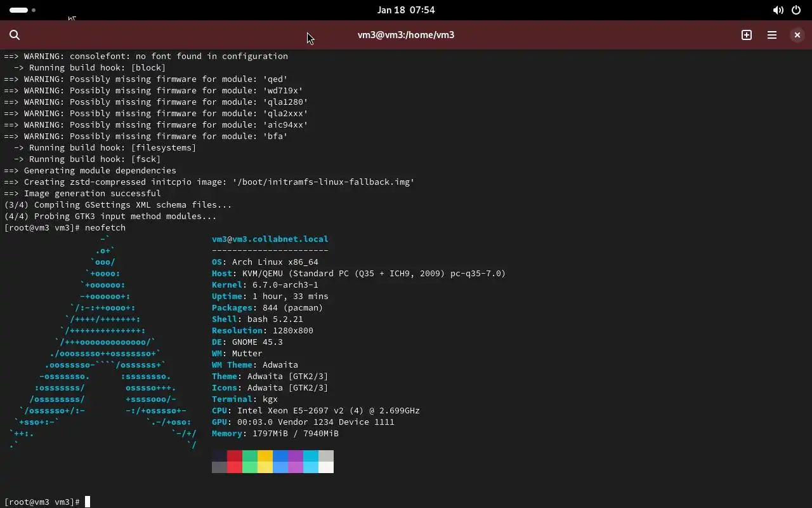Click the 'Running build hook: [fsck]' line
This screenshot has width=812, height=508.
click(88, 159)
